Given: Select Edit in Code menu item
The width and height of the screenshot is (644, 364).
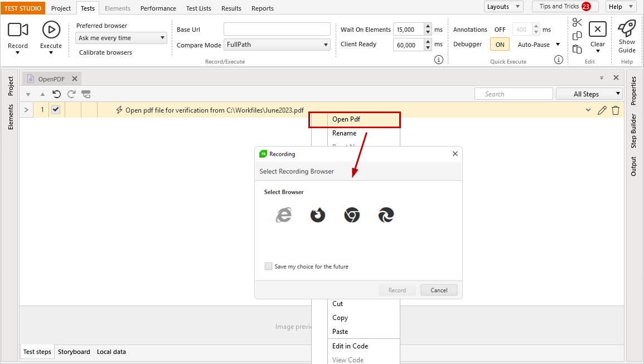Looking at the screenshot, I should [356, 346].
